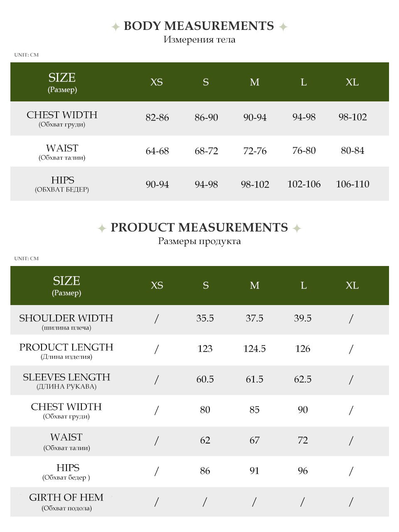The image size is (399, 532).
Task: Click the Sleeves Length 62.5 cell
Action: (303, 379)
